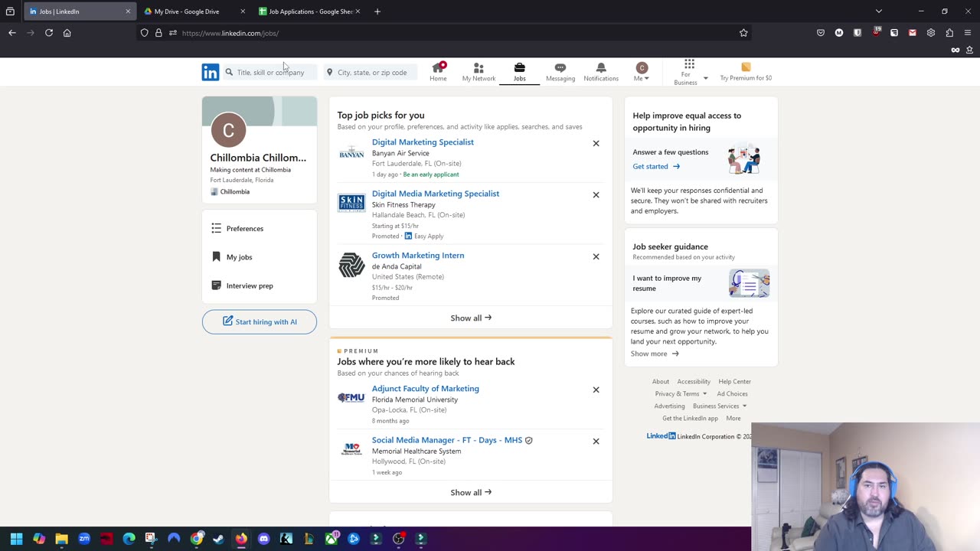Open My Network in LinkedIn nav
Screen dimensions: 980x551
pyautogui.click(x=479, y=72)
